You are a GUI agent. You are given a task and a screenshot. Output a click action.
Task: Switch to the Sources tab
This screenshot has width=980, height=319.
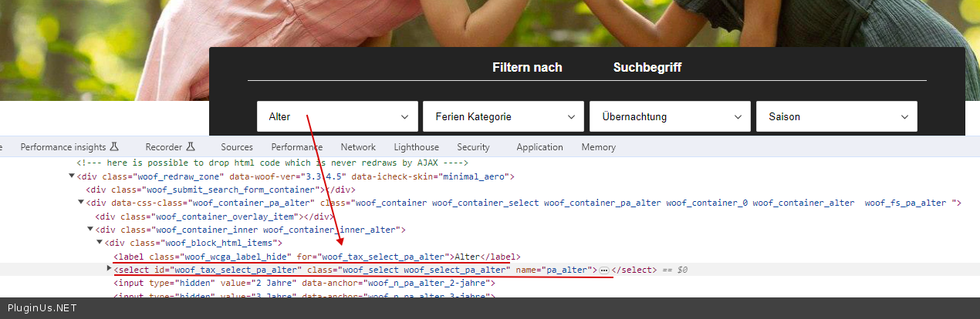coord(236,147)
